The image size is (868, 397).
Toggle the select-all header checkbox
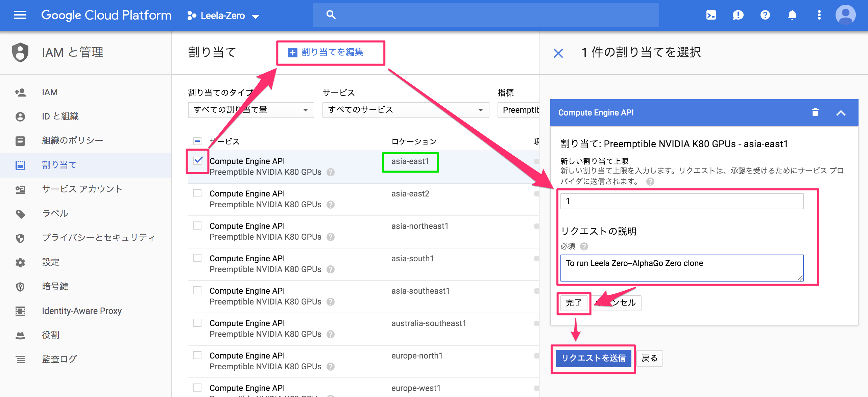pyautogui.click(x=197, y=141)
